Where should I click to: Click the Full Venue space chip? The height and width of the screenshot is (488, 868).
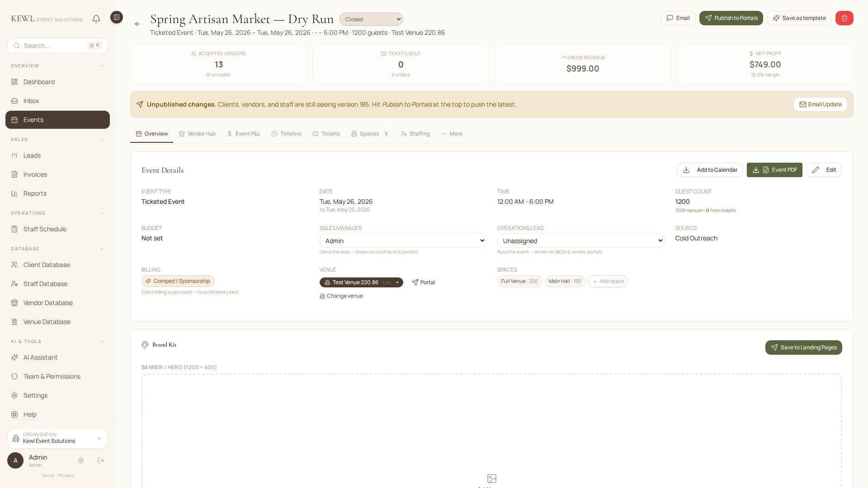tap(519, 282)
